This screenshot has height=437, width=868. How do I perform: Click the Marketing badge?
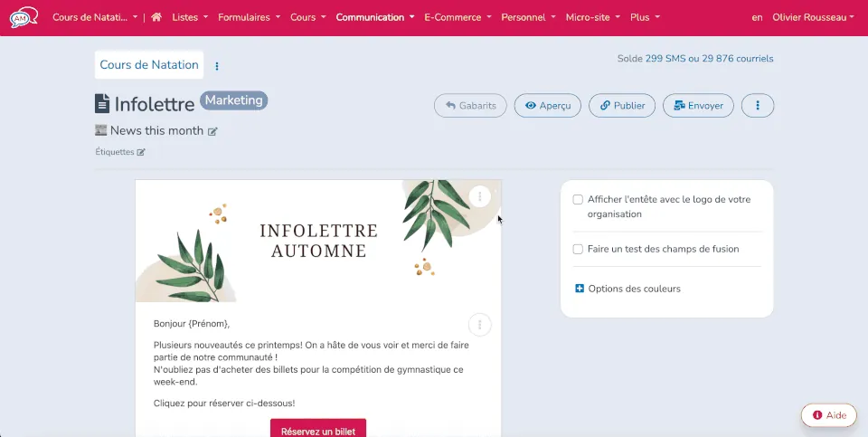(233, 100)
